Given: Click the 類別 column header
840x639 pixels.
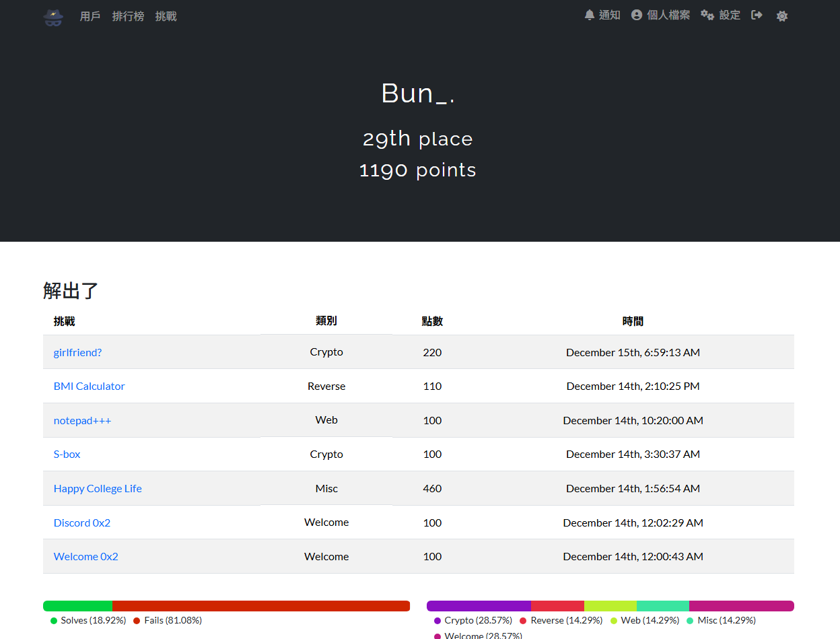Looking at the screenshot, I should [326, 321].
